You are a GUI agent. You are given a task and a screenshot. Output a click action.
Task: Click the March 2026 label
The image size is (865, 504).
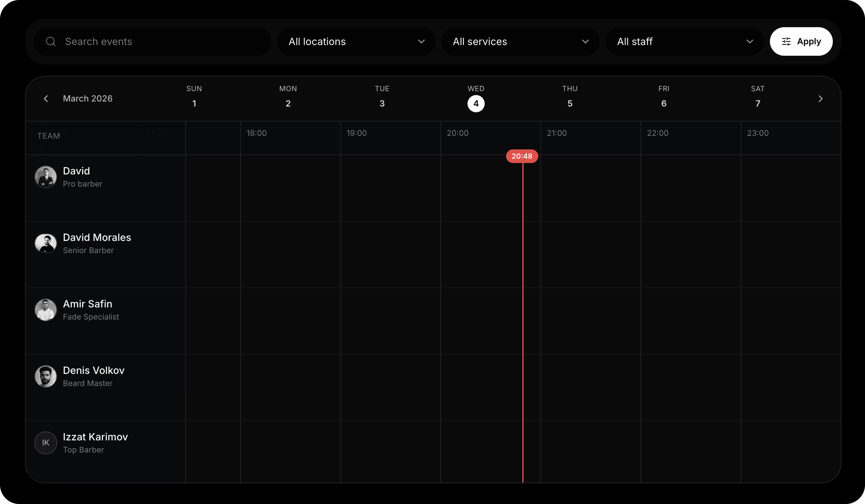pyautogui.click(x=87, y=98)
